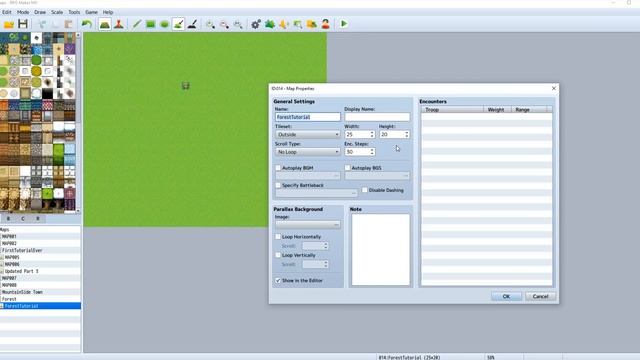640x360 pixels.
Task: Click the map Name field containing ForestTutorial
Action: pos(307,117)
